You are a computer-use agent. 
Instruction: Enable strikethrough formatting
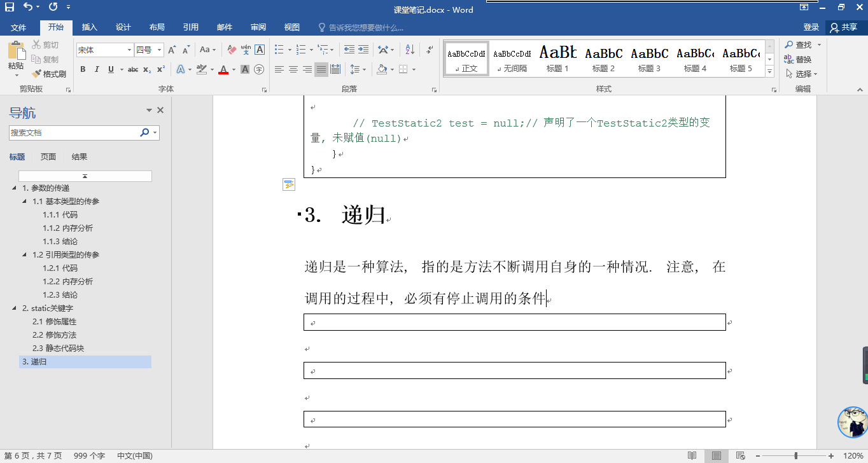[132, 70]
